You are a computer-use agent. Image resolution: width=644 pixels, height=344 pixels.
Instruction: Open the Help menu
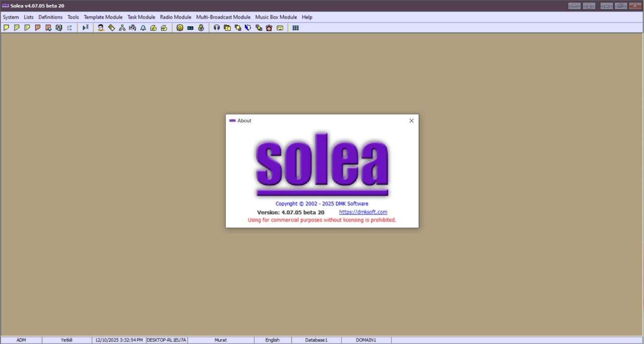click(x=307, y=17)
